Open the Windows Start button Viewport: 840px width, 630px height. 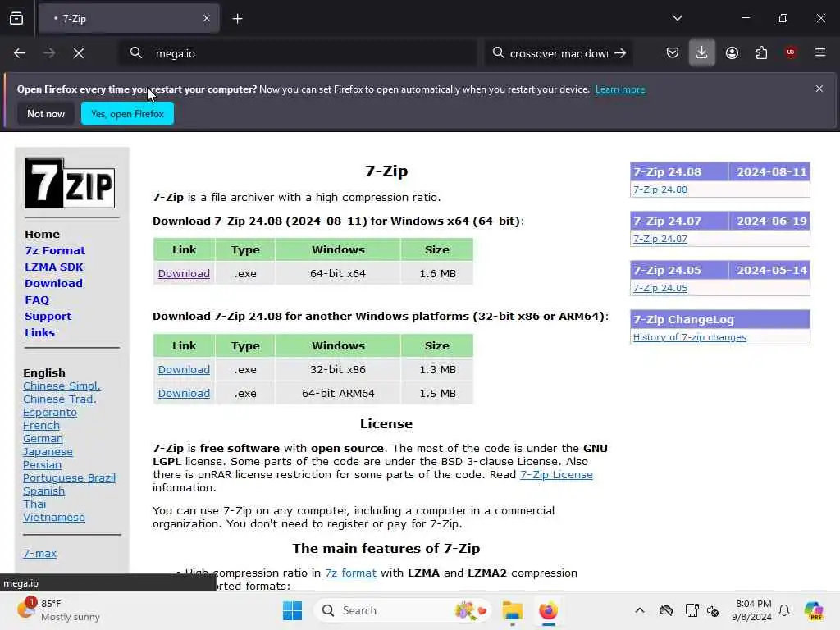pyautogui.click(x=292, y=610)
